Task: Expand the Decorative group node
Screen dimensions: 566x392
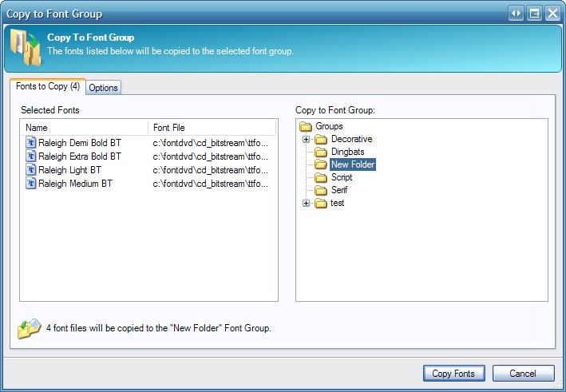Action: pyautogui.click(x=306, y=139)
